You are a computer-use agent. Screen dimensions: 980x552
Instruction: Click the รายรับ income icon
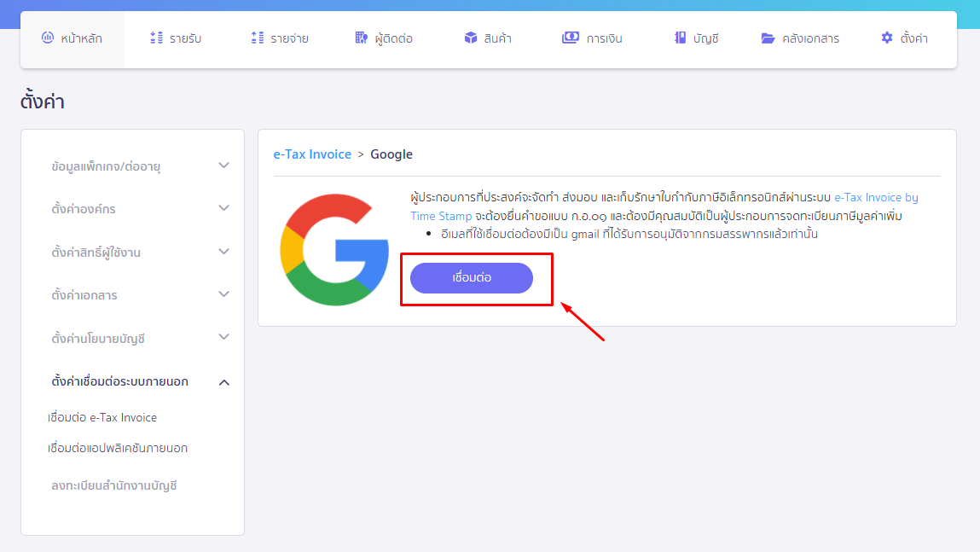[x=156, y=38]
